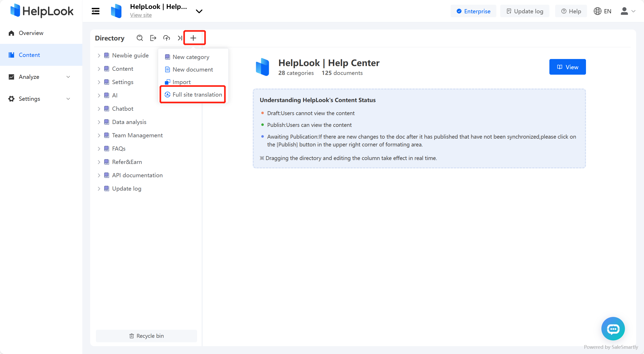The width and height of the screenshot is (644, 354).
Task: Expand the Newbie guide category
Action: (x=99, y=55)
